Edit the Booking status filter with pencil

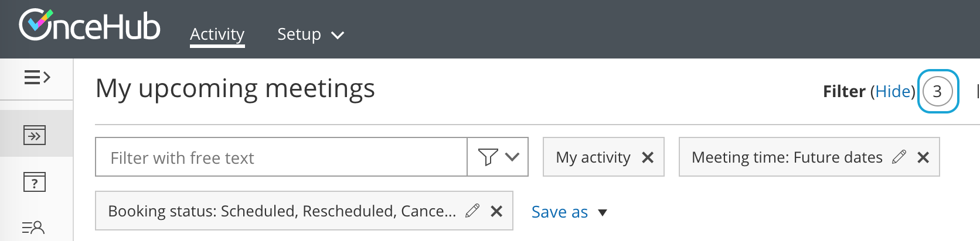(472, 211)
